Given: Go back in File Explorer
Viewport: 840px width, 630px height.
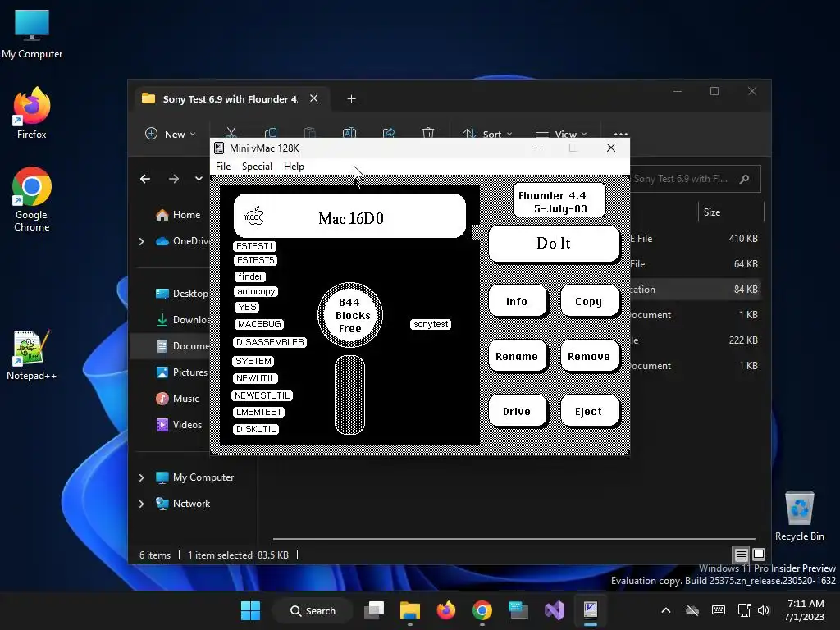Looking at the screenshot, I should (x=145, y=179).
